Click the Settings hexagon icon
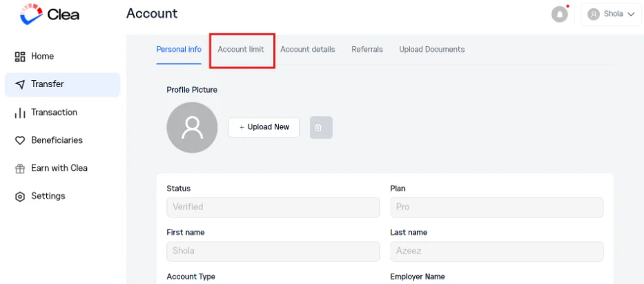This screenshot has height=284, width=644. [20, 196]
